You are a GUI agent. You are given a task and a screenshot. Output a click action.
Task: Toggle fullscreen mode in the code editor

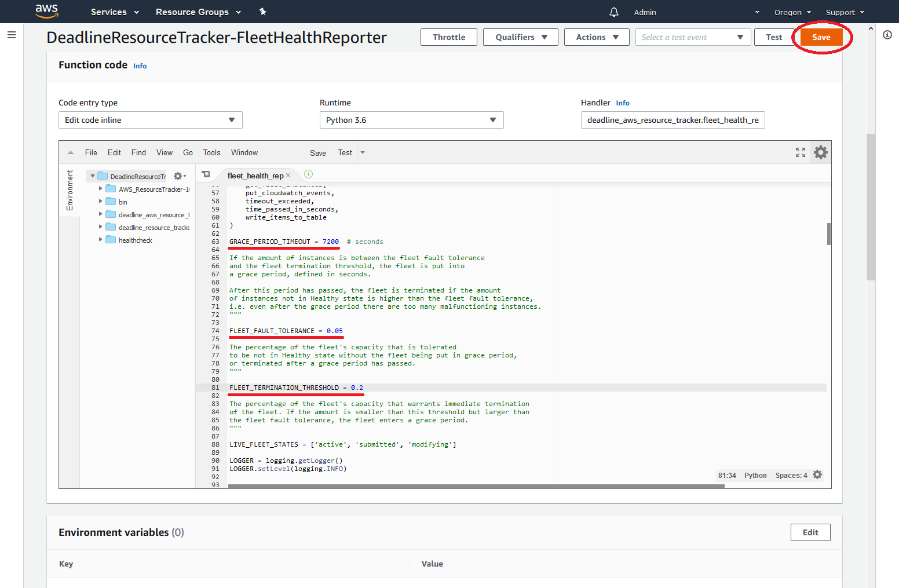click(801, 152)
